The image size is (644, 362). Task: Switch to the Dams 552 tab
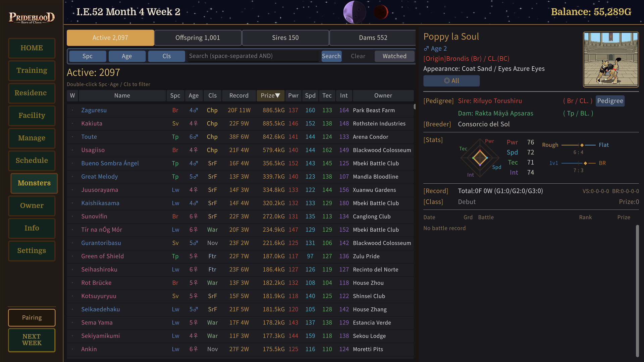(373, 38)
